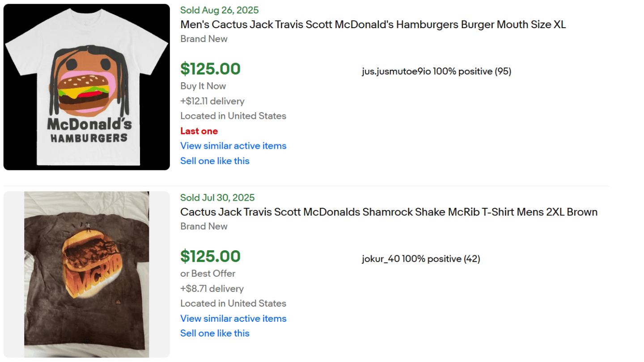
Task: Open seller jus.jusmutoe9io profile
Action: (x=396, y=71)
